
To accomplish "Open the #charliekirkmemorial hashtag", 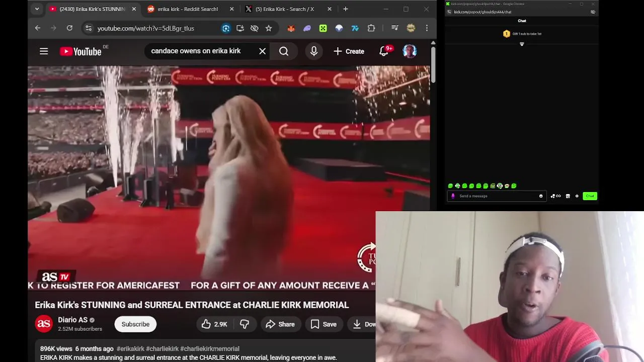I will [x=210, y=348].
